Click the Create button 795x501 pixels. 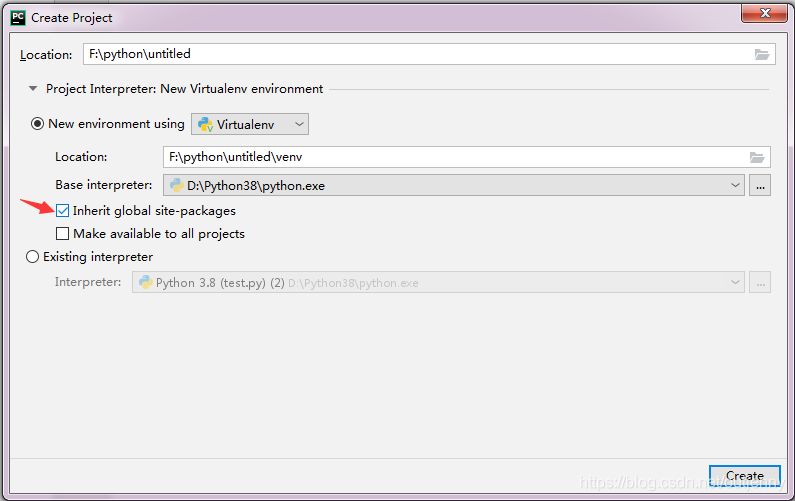click(x=744, y=476)
